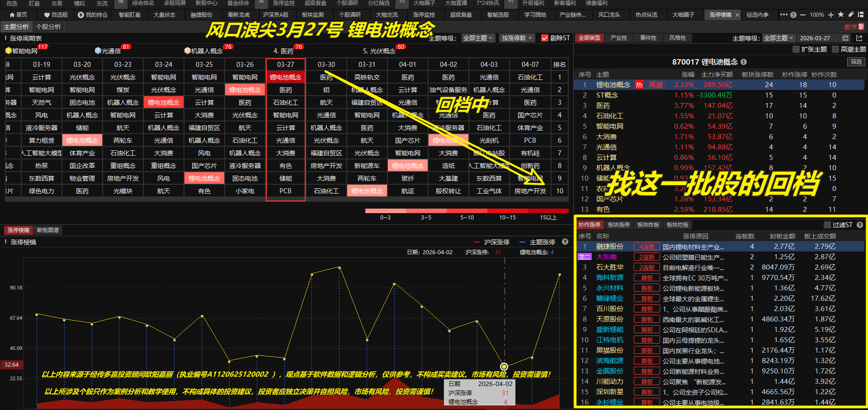Uncheck the 剔除ST checkbox
This screenshot has height=410, width=868.
[x=545, y=38]
